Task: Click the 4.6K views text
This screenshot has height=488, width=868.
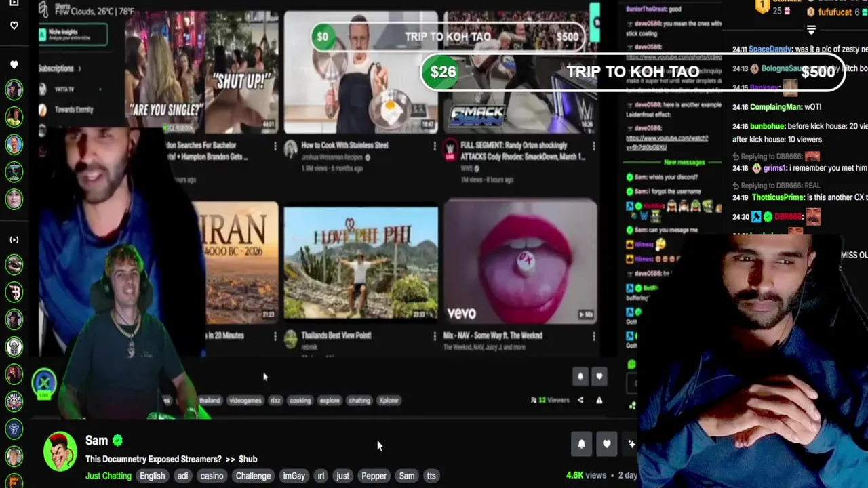Action: 586,475
